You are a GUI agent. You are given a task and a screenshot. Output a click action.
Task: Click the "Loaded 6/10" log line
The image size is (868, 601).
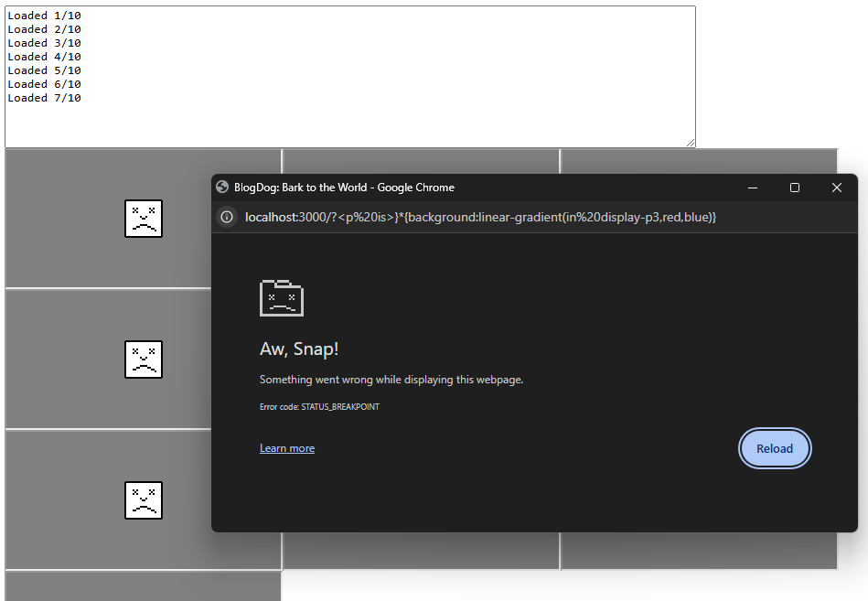[44, 84]
